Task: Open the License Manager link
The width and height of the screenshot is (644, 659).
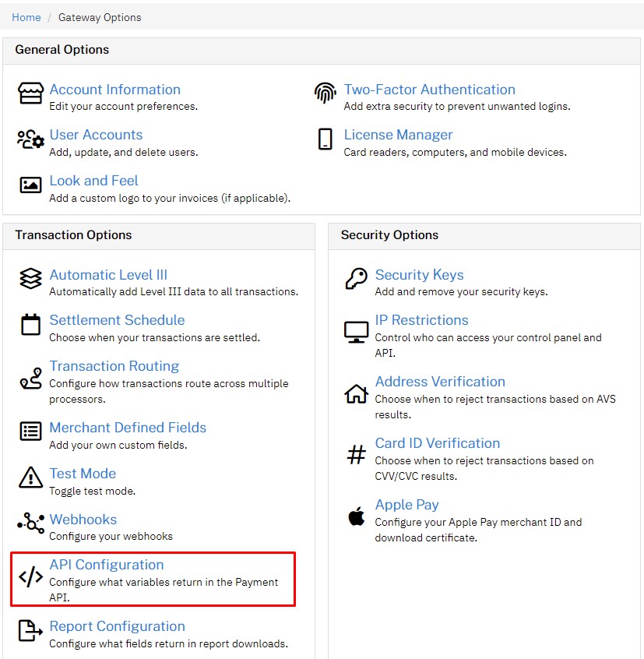Action: click(398, 135)
